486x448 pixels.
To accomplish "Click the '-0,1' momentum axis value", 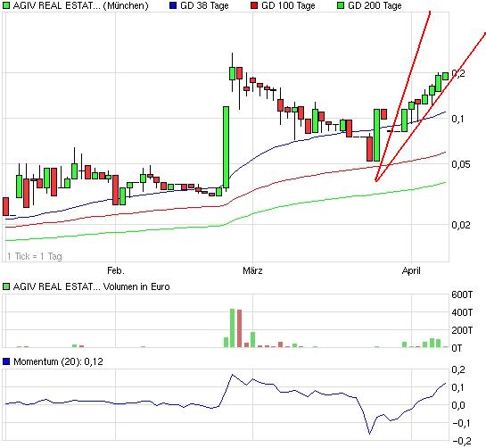I will pos(461,423).
